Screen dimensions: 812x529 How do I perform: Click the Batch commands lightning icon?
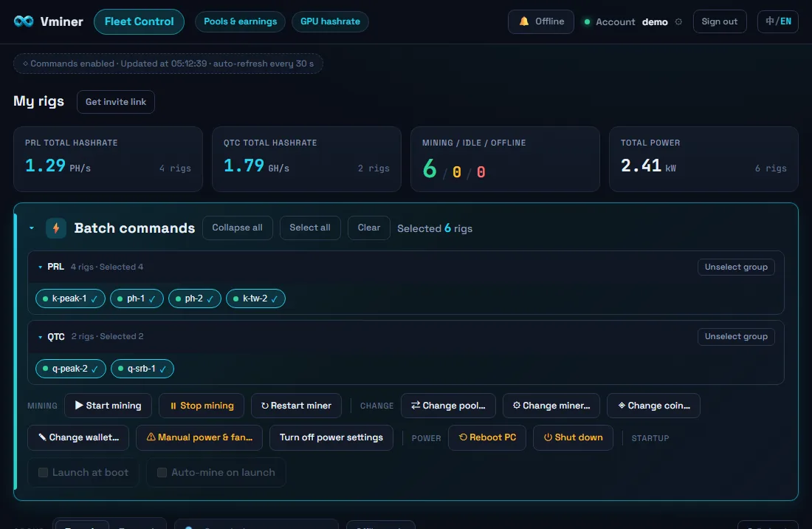point(56,228)
